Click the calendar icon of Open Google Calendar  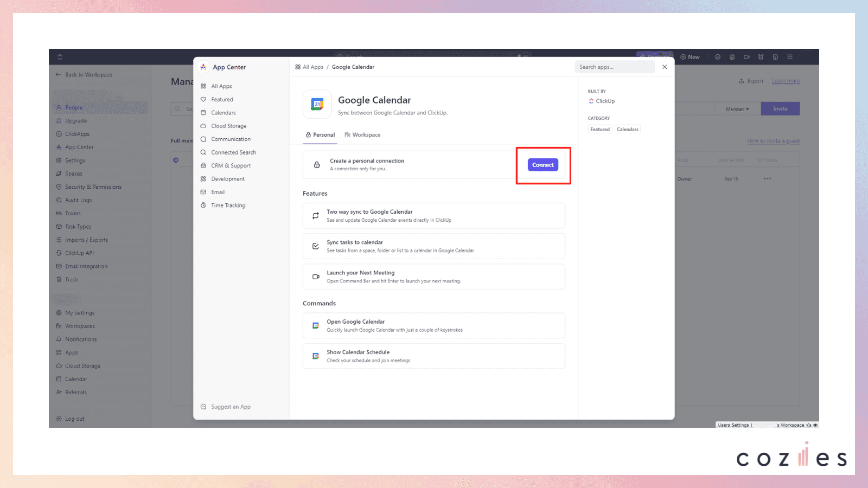316,325
